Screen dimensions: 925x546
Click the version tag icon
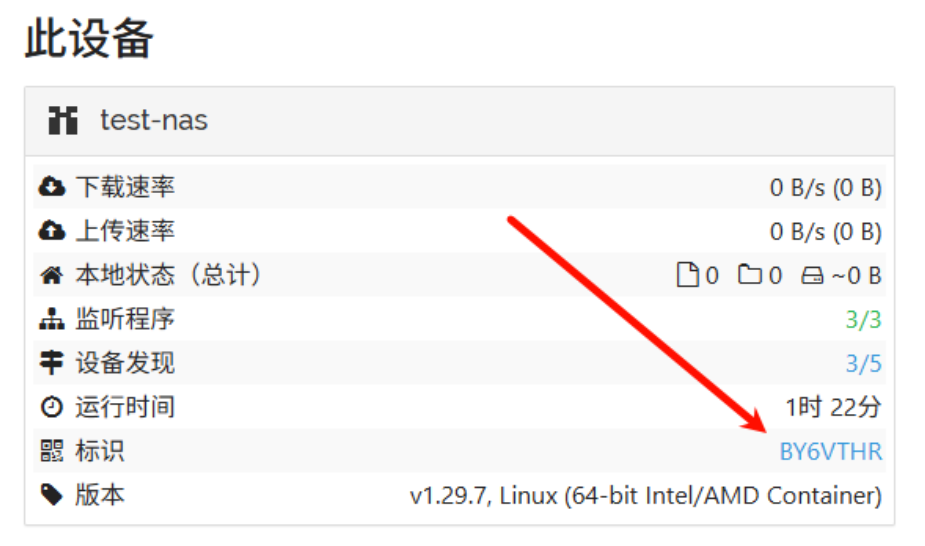(x=52, y=495)
